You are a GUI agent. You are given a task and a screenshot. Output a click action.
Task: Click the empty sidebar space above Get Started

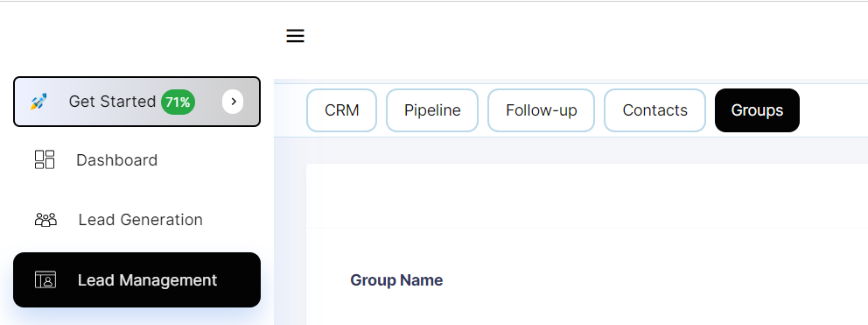pos(136,39)
